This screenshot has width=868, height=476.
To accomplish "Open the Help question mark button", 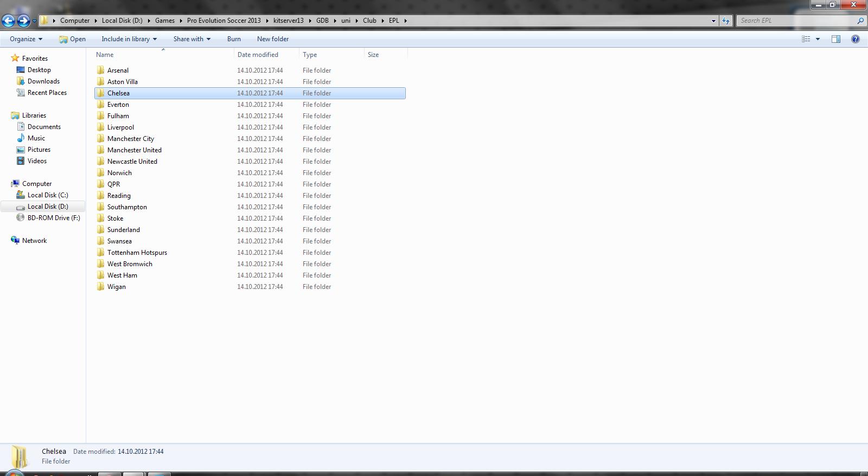I will pyautogui.click(x=856, y=39).
